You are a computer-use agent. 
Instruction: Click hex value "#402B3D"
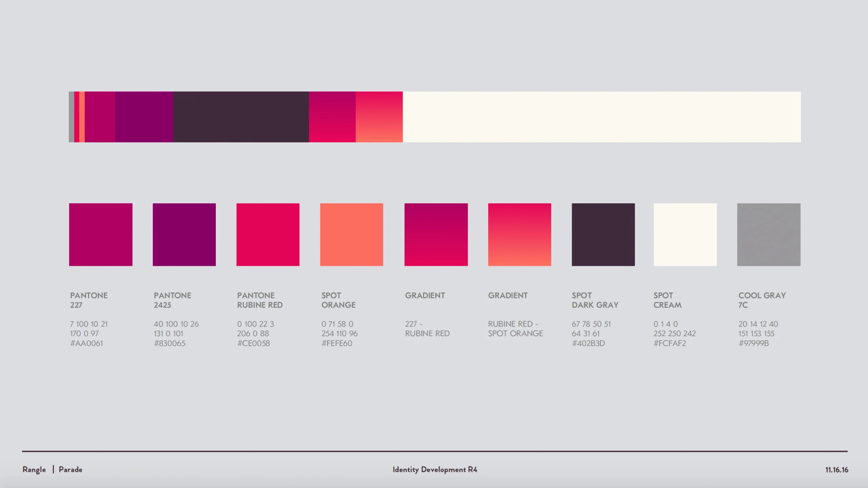point(588,343)
